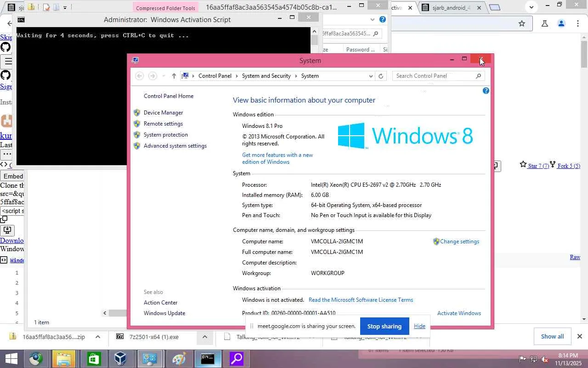The width and height of the screenshot is (588, 368).
Task: Open Advanced system settings
Action: [175, 146]
